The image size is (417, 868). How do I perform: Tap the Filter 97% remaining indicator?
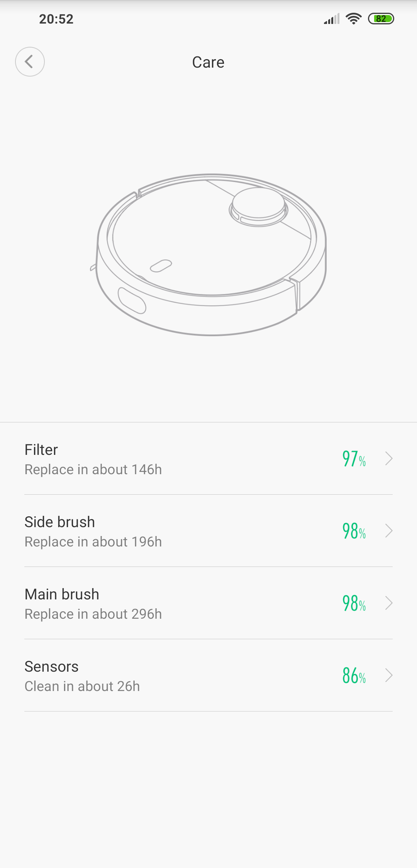pos(354,459)
